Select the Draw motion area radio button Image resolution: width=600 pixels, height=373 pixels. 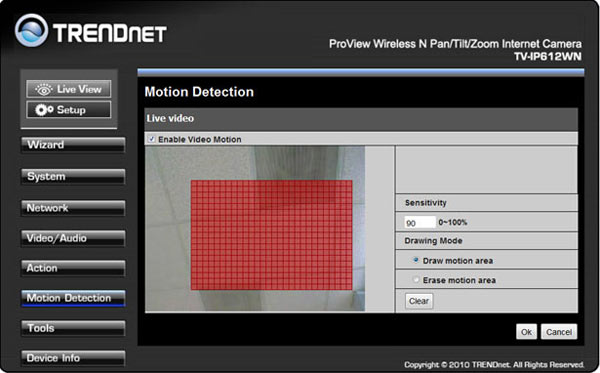coord(416,260)
